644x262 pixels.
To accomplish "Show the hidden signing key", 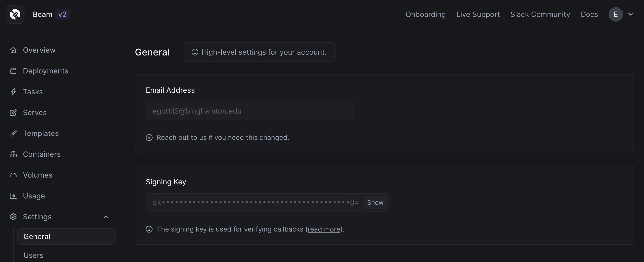I will (375, 203).
